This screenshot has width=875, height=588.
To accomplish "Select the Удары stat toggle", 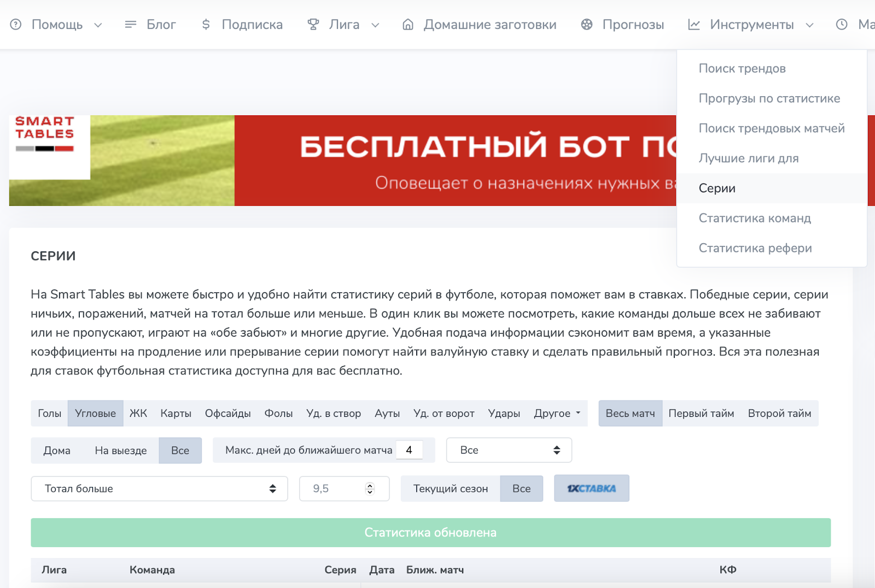I will pyautogui.click(x=504, y=414).
